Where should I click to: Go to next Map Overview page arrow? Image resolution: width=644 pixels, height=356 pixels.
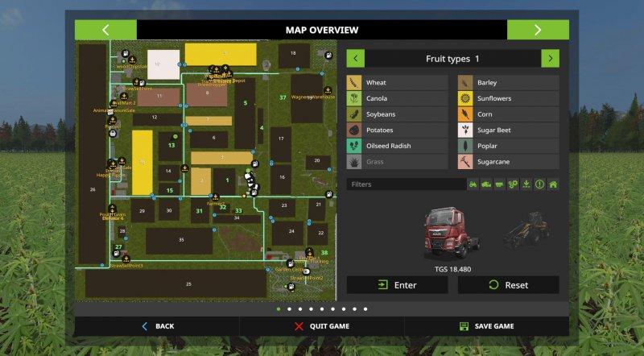pyautogui.click(x=538, y=30)
